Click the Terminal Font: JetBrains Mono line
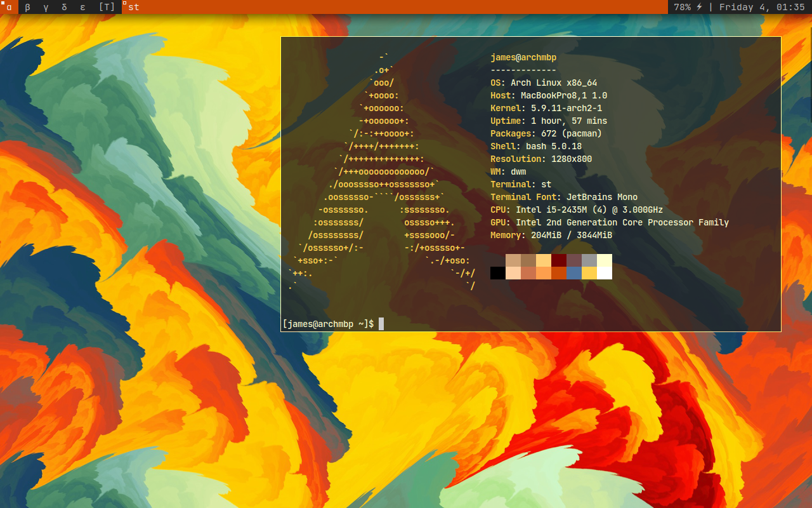The height and width of the screenshot is (508, 812). pos(564,197)
